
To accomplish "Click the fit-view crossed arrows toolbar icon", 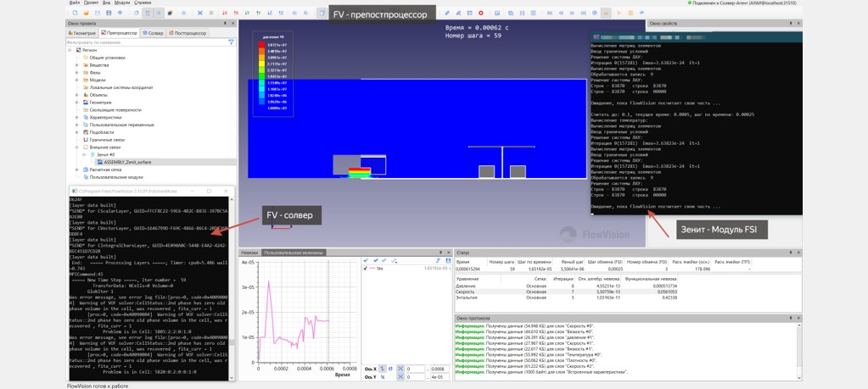I will tap(200, 12).
